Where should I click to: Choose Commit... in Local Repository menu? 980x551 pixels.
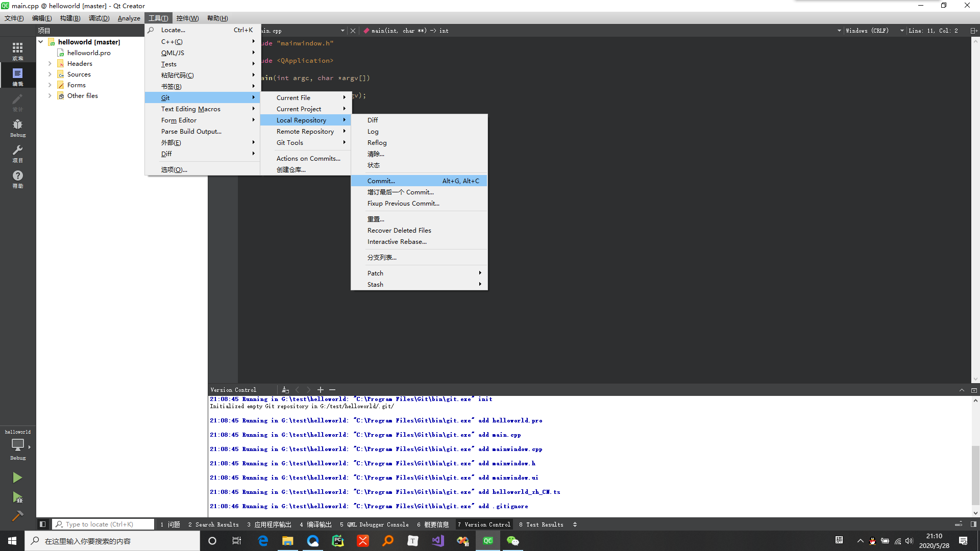(x=419, y=181)
